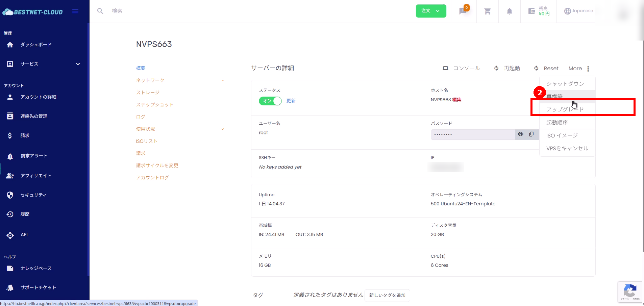
Task: Open the 注文 green dropdown
Action: (x=430, y=11)
